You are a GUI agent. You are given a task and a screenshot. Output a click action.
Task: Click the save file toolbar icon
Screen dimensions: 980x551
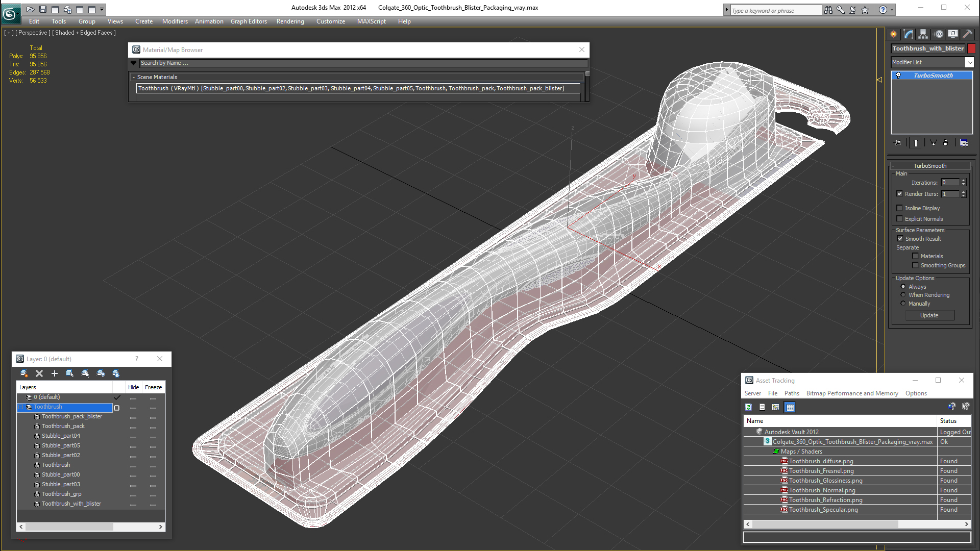pos(43,9)
